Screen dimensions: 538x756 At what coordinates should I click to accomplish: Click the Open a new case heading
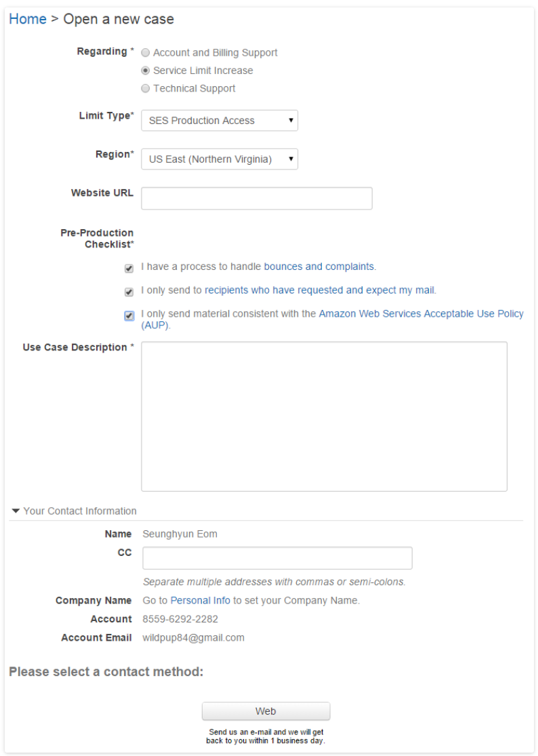point(119,19)
